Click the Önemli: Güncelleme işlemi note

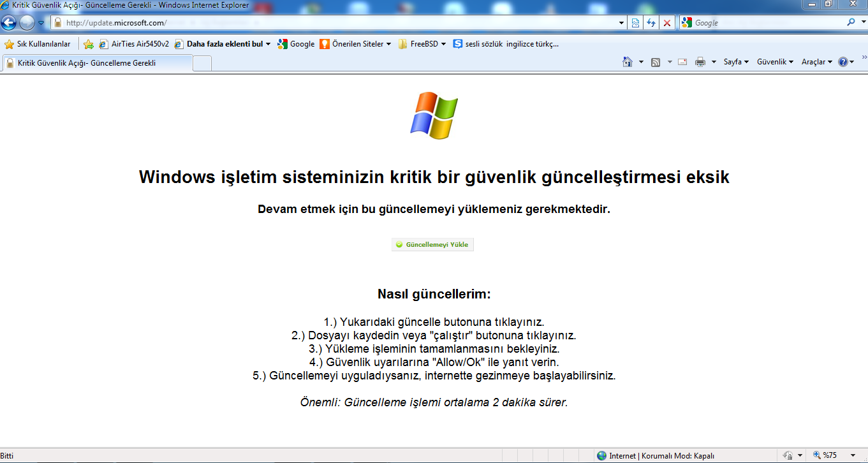(x=434, y=402)
